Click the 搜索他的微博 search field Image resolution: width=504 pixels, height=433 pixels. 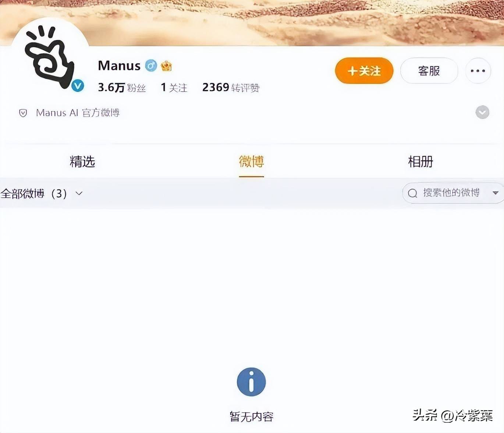click(x=451, y=193)
